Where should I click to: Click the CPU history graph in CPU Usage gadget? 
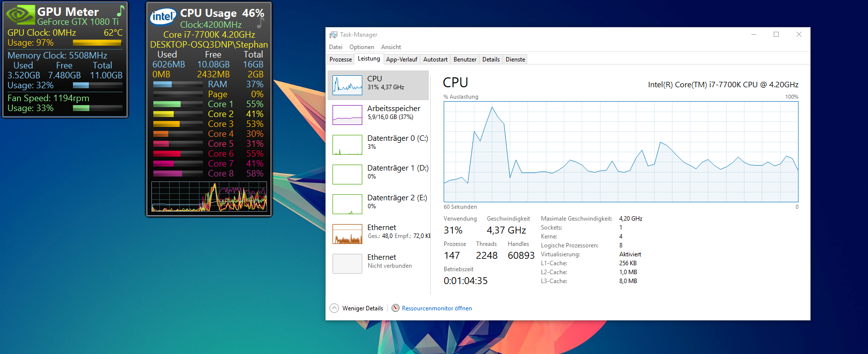pos(209,197)
